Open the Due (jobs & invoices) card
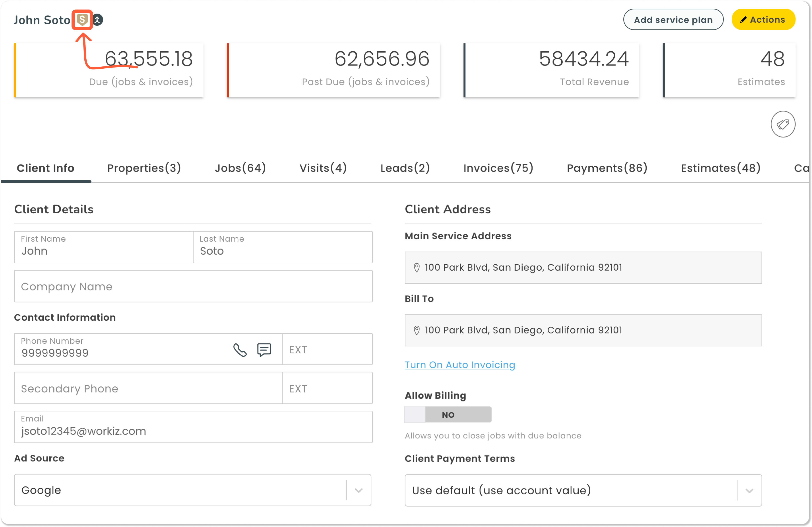The image size is (812, 527). (109, 71)
